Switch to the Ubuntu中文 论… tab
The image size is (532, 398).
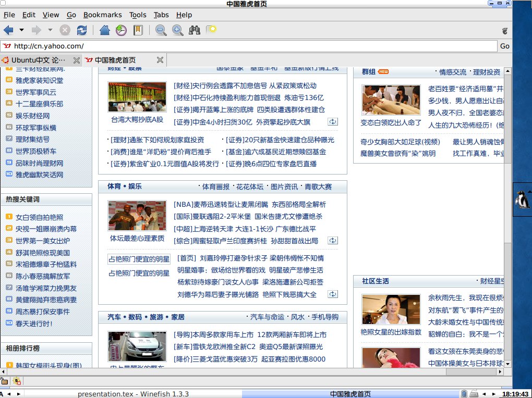coord(38,60)
